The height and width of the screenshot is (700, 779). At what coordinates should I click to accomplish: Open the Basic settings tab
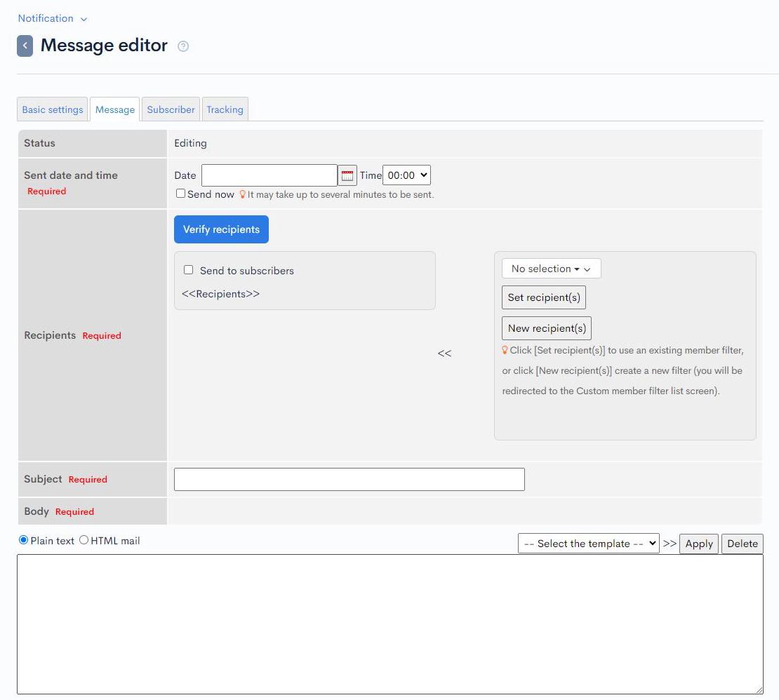[52, 109]
